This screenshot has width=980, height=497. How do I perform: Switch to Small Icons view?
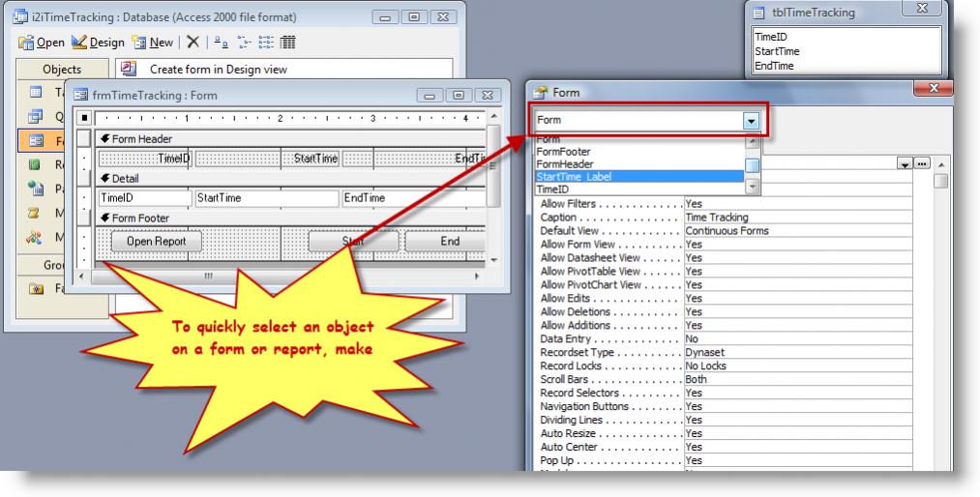244,42
